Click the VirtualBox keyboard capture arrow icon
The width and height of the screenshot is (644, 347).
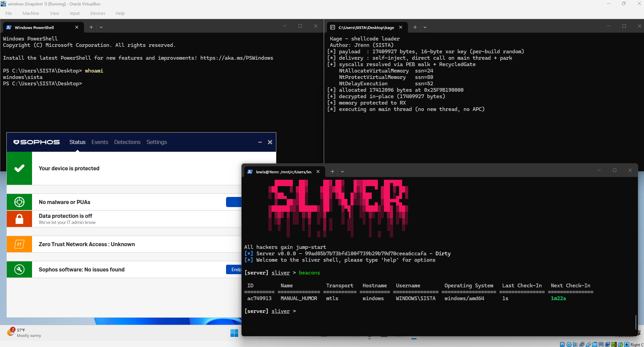[627, 344]
